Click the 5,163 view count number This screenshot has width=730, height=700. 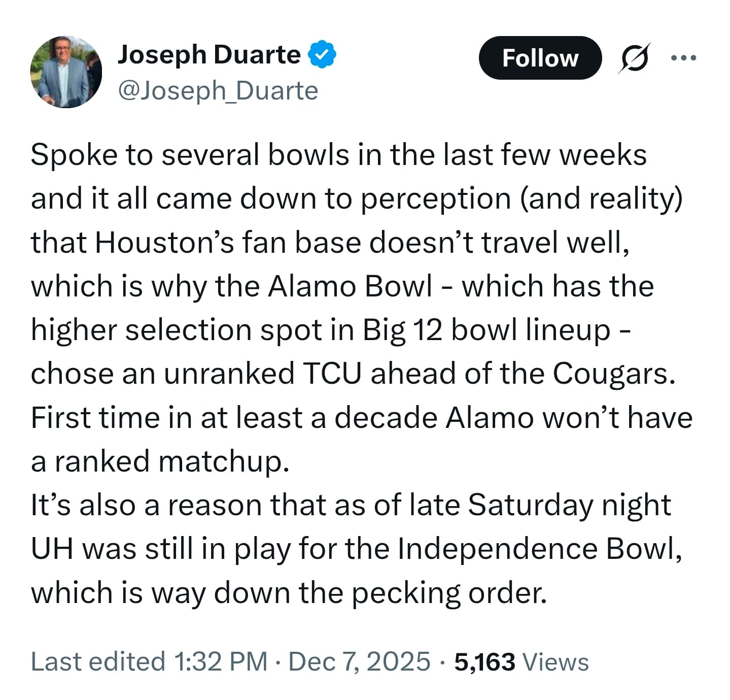point(484,661)
